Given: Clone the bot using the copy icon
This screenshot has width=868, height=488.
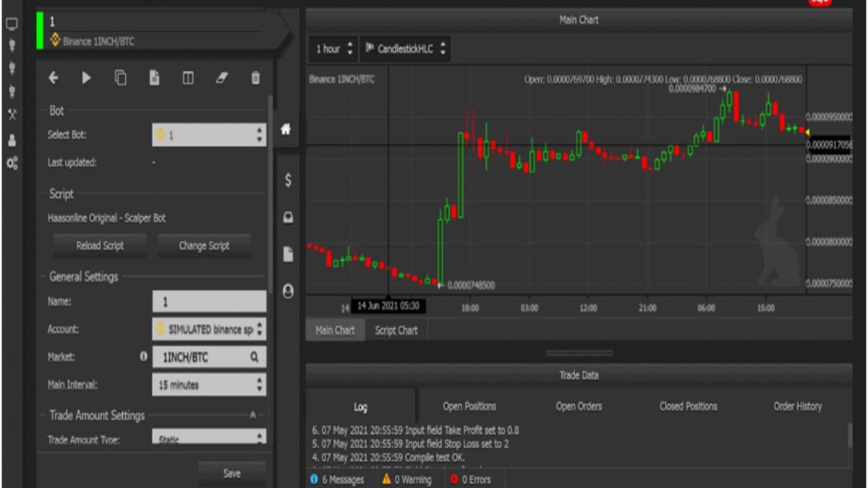Looking at the screenshot, I should [121, 78].
